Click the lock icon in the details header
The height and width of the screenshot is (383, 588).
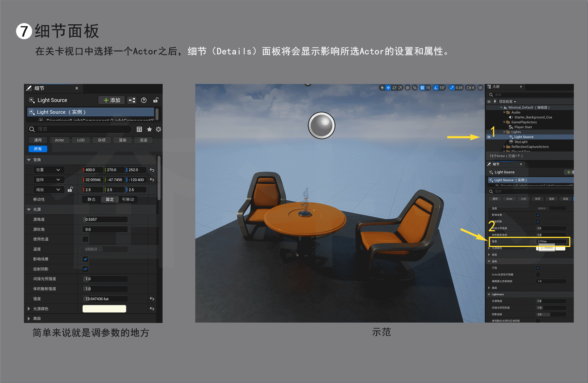(x=156, y=100)
